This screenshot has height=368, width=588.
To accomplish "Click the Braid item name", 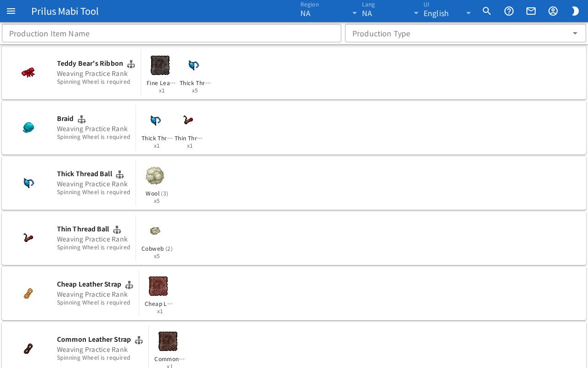I will tap(65, 119).
